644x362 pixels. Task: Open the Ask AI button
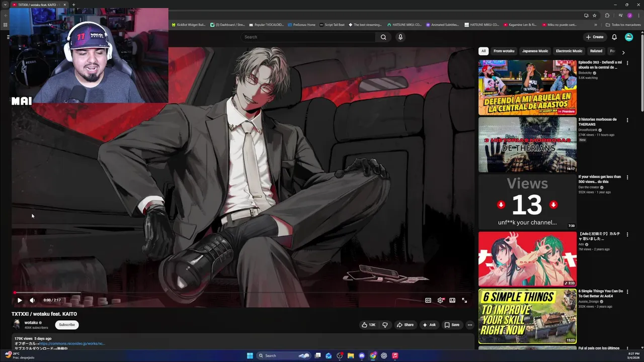pyautogui.click(x=429, y=325)
